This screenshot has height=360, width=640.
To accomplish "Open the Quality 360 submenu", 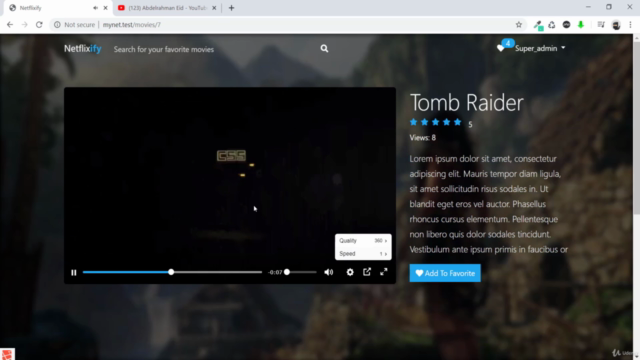I will click(363, 240).
